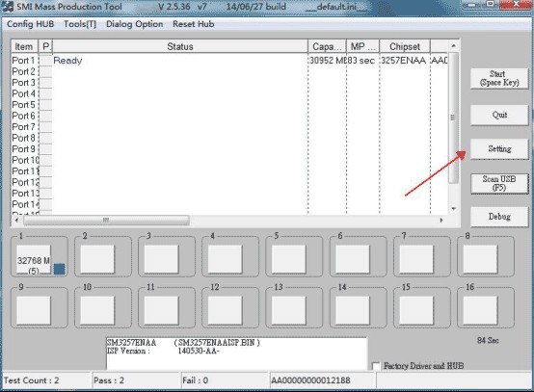Screen dimensions: 534x392
Task: Open the Config HUB menu
Action: [x=30, y=24]
